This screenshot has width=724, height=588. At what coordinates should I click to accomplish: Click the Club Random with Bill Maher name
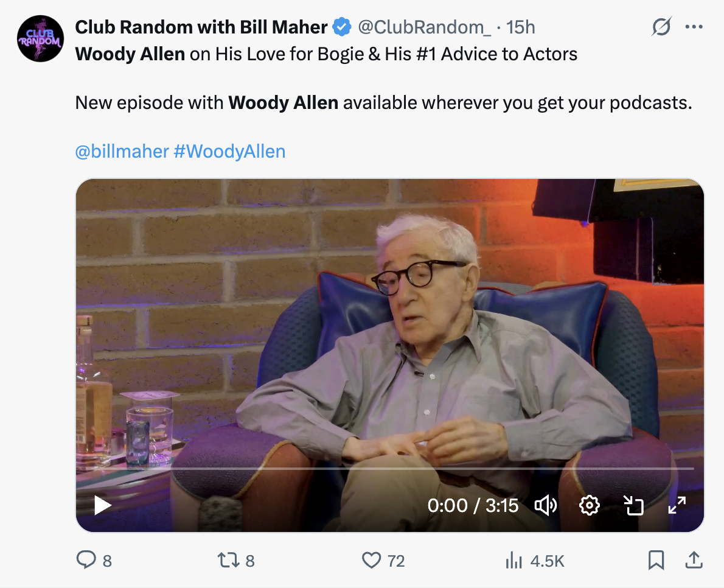201,27
